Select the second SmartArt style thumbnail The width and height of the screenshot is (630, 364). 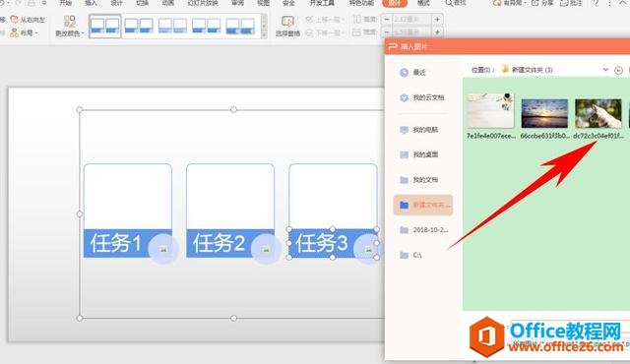click(x=139, y=26)
